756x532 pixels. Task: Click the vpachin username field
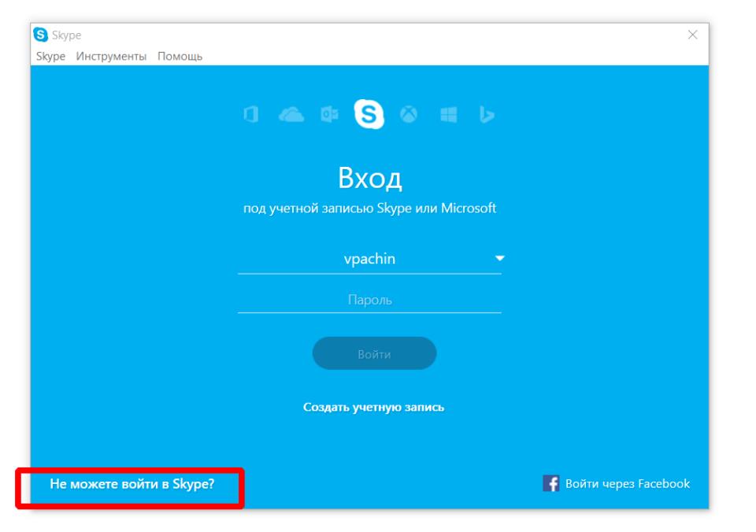(x=369, y=259)
